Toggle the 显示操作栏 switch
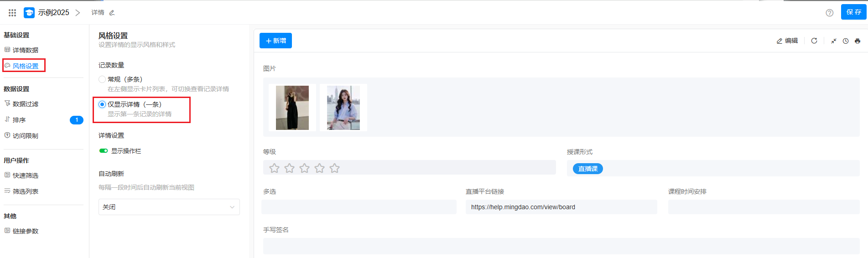868x258 pixels. coord(104,151)
